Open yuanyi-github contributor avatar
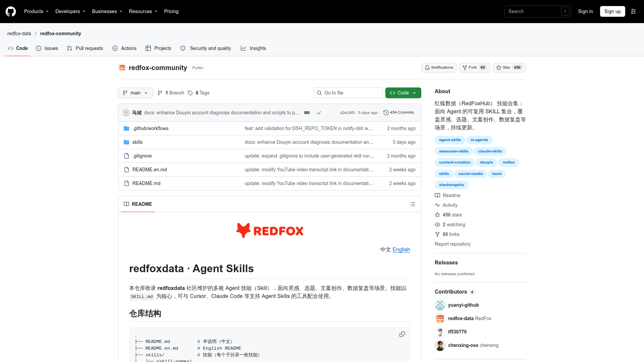 pos(440,305)
